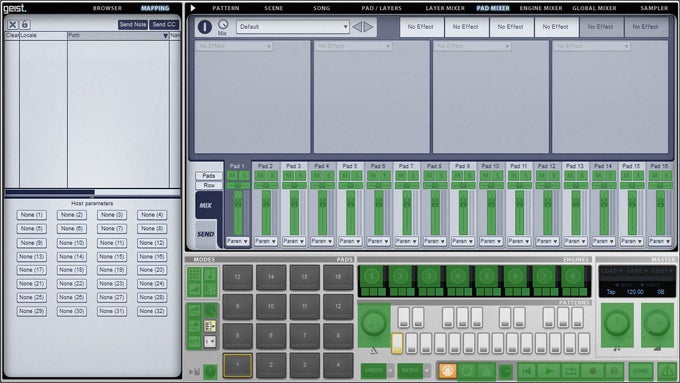
Task: Click host parameter None (32)
Action: pos(152,311)
